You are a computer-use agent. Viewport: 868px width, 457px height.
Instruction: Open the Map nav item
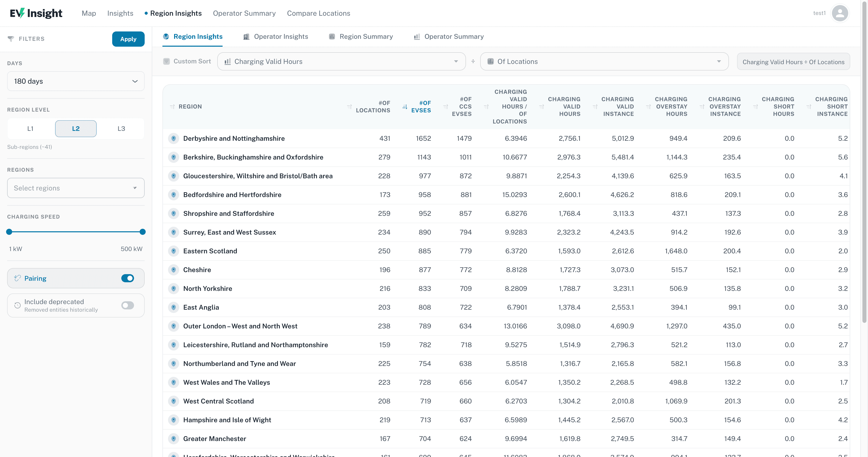[89, 13]
